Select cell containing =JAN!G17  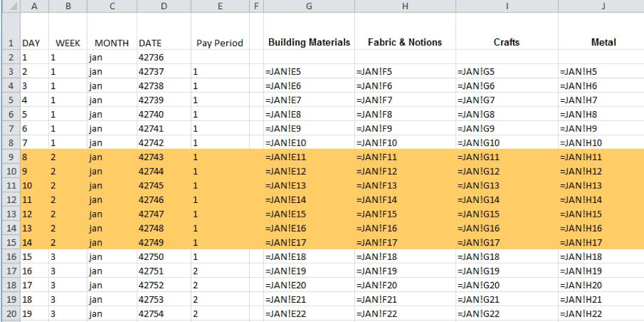pos(507,242)
